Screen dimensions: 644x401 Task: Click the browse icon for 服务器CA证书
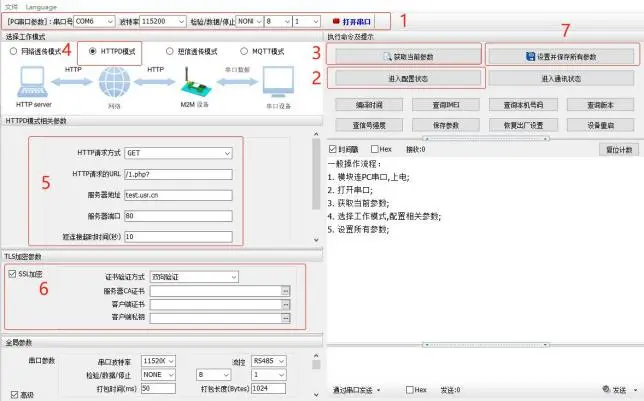click(285, 291)
